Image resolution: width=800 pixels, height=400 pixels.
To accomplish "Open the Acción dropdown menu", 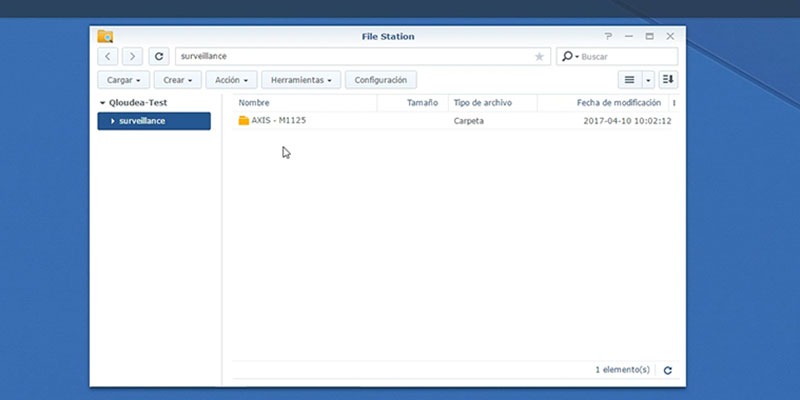I will click(232, 80).
